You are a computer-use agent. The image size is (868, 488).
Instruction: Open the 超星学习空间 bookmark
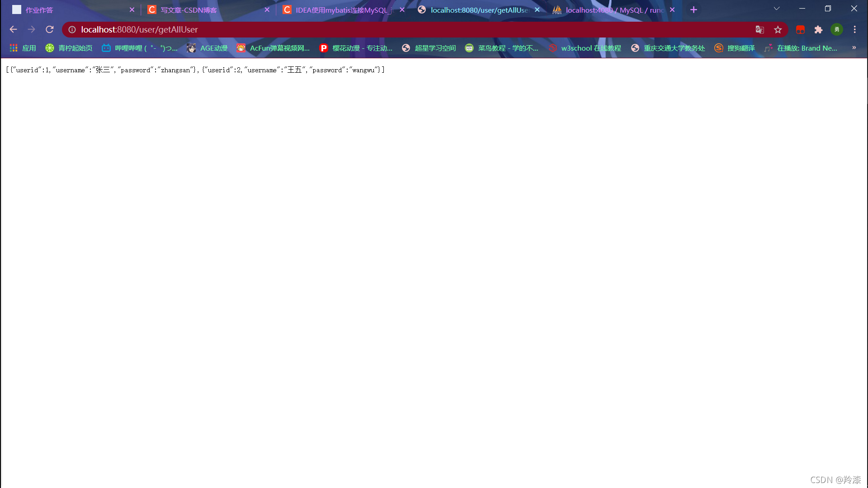click(429, 48)
